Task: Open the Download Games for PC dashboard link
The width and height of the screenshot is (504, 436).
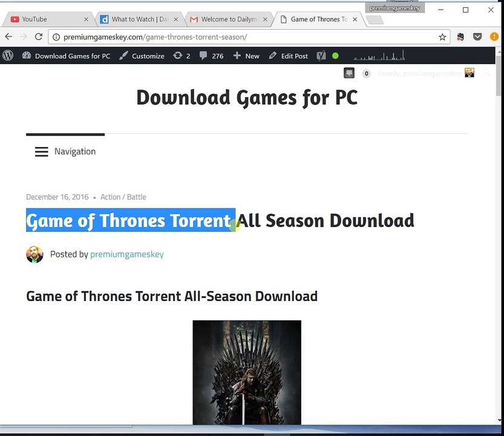Action: click(x=66, y=56)
